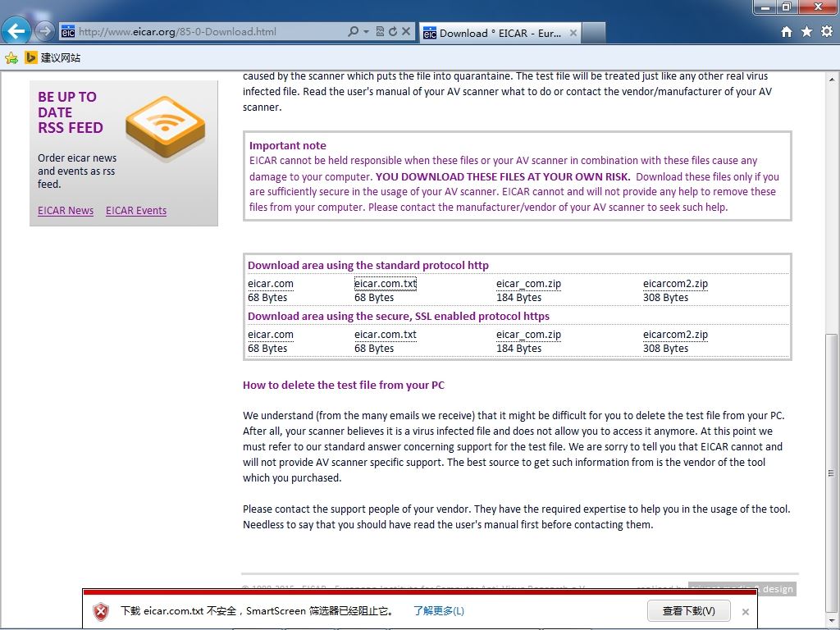Download eicarcom2.zip via http

(675, 284)
